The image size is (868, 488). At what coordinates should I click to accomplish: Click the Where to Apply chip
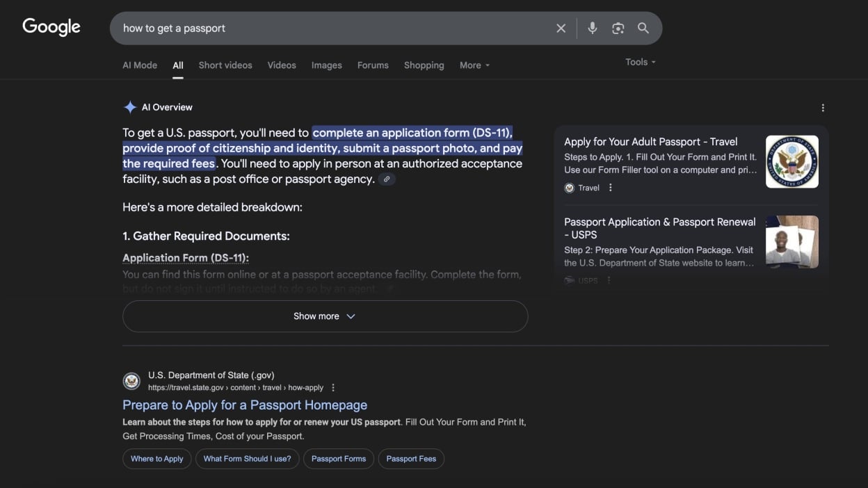(156, 459)
